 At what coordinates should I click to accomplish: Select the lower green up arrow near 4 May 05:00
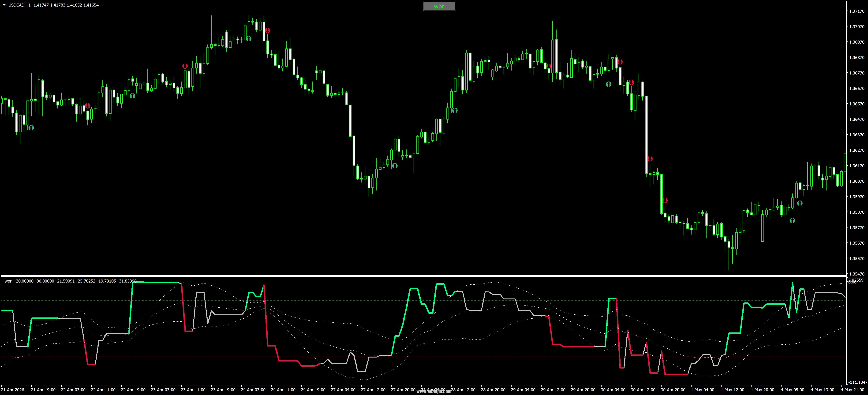[x=793, y=220]
